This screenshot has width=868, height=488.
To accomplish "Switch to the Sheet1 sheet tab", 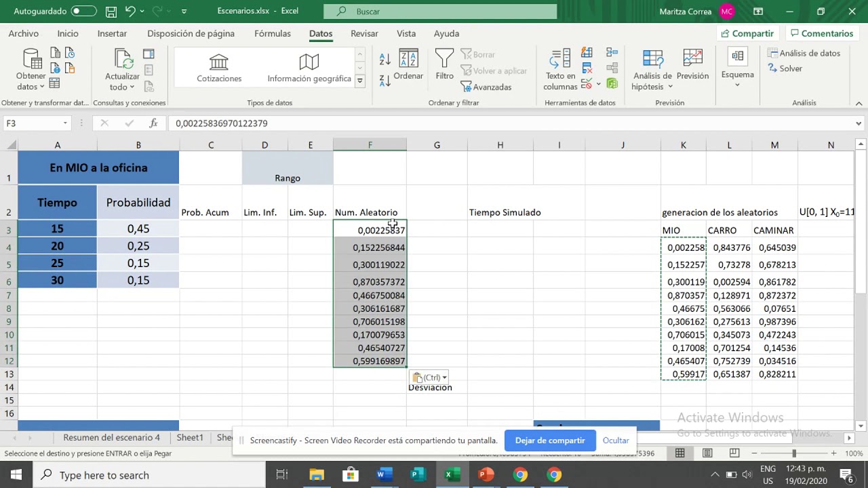I will coord(190,438).
